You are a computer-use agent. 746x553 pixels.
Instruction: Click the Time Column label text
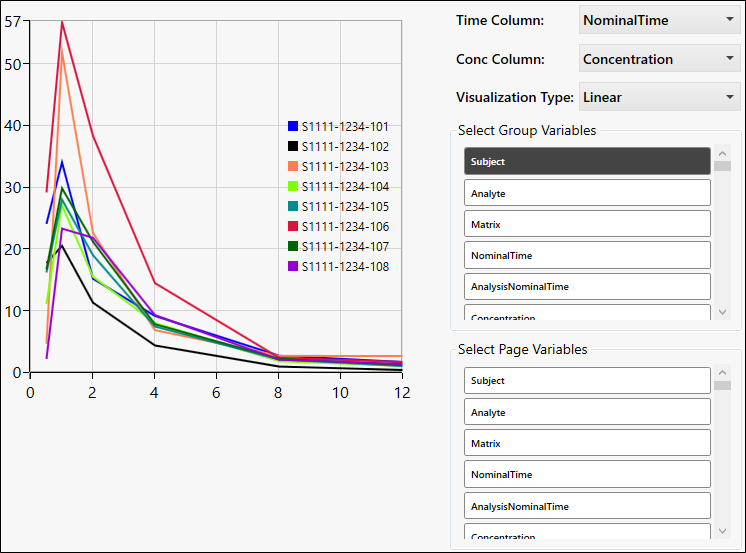click(500, 20)
